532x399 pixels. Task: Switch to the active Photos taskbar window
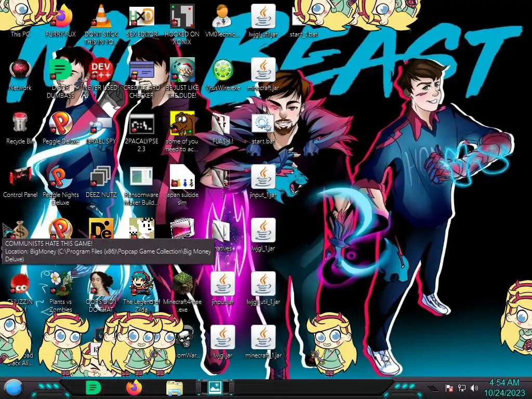(215, 388)
